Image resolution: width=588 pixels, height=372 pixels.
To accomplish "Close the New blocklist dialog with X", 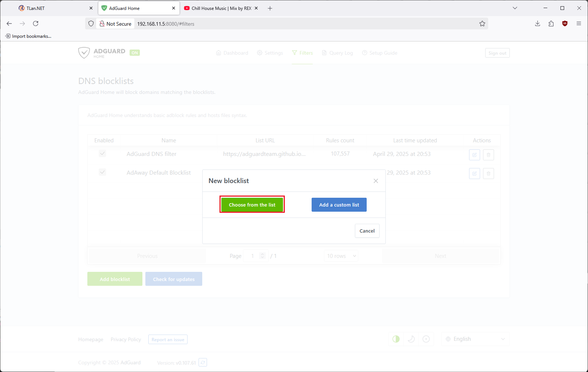I will click(x=376, y=181).
